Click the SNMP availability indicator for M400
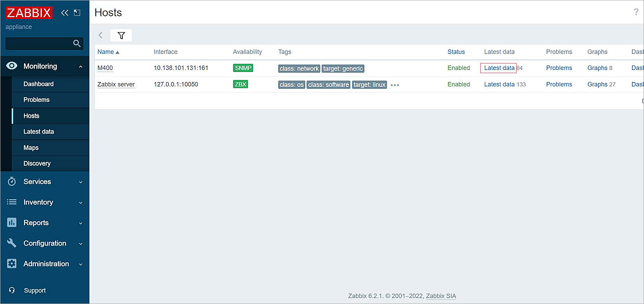This screenshot has height=304, width=644. click(243, 68)
